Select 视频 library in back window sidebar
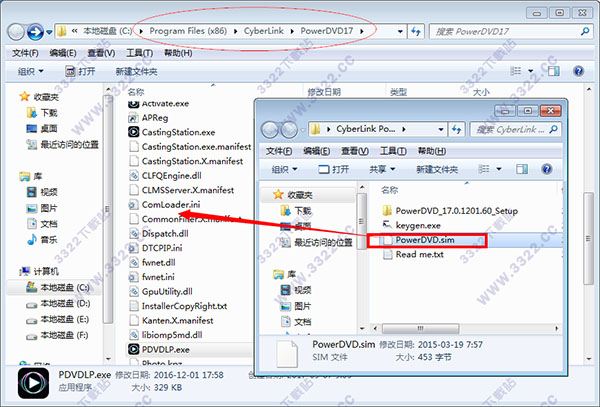 tap(42, 192)
